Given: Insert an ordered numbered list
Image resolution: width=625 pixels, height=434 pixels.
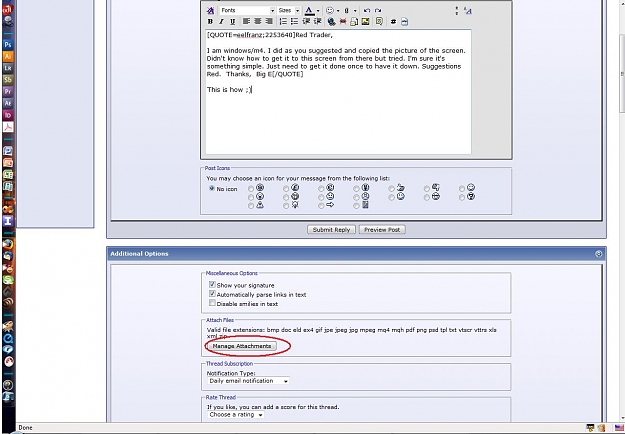Looking at the screenshot, I should tap(283, 22).
